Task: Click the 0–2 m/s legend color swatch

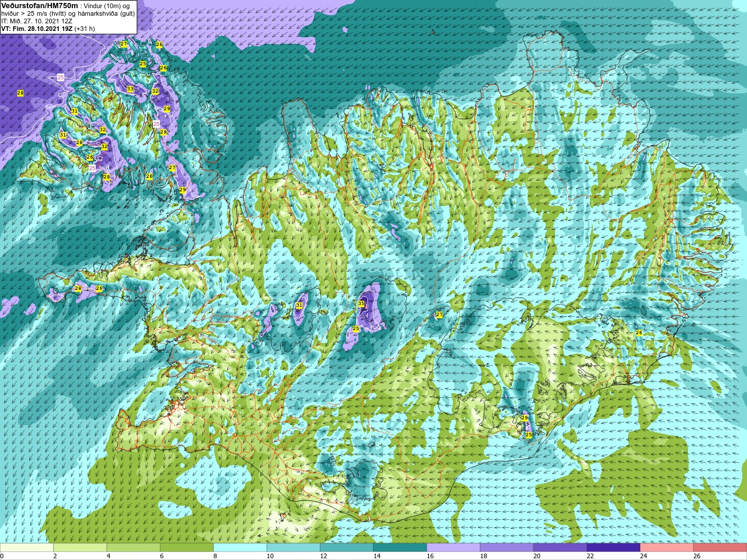Action: [27, 548]
